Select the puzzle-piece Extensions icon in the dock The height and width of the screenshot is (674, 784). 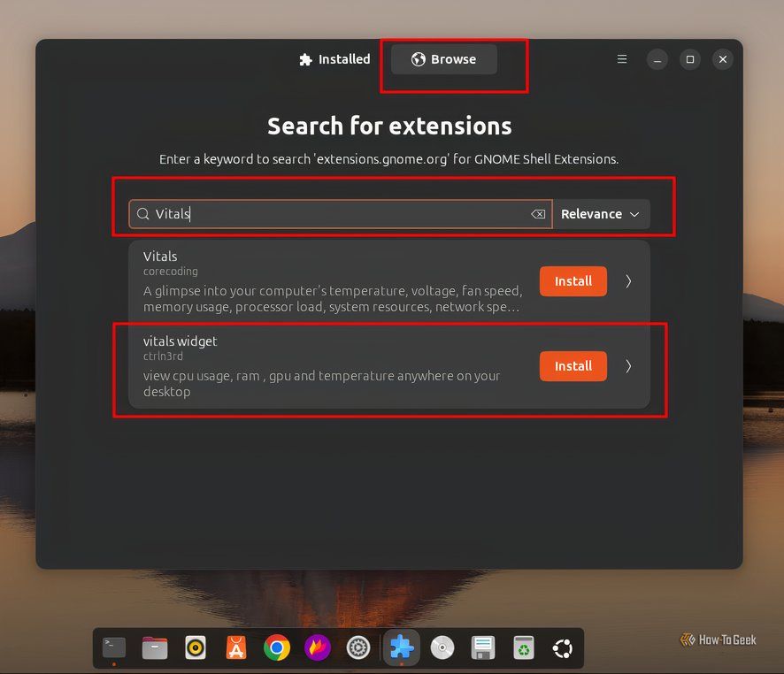(401, 647)
